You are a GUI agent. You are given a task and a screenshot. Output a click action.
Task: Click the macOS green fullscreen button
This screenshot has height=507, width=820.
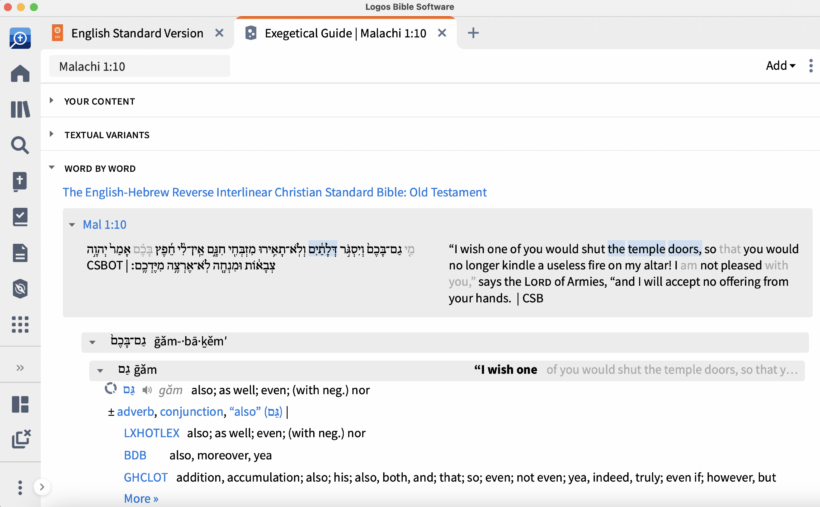click(x=33, y=7)
